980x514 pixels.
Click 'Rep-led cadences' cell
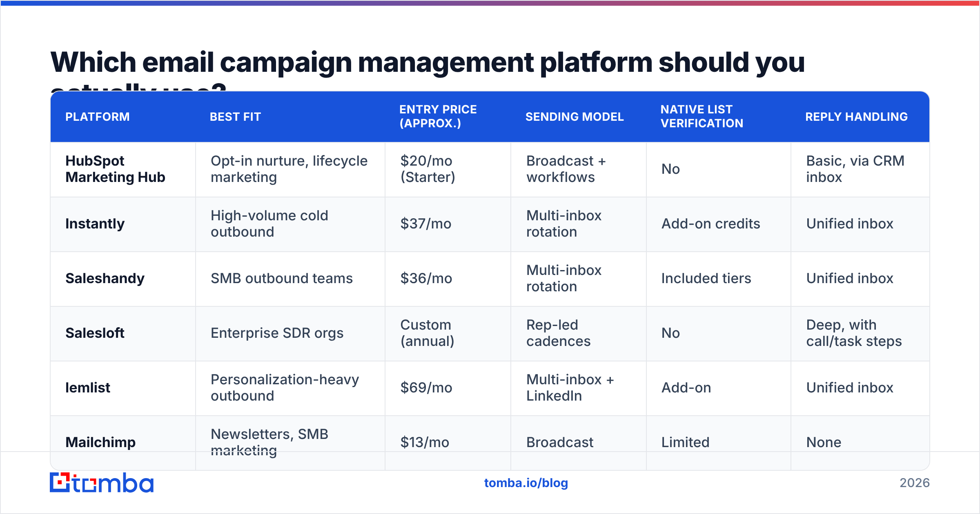(x=579, y=333)
